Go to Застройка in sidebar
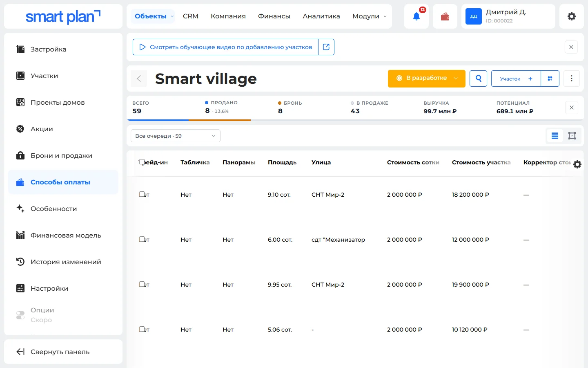Screen dimensions: 588x368 click(63, 49)
